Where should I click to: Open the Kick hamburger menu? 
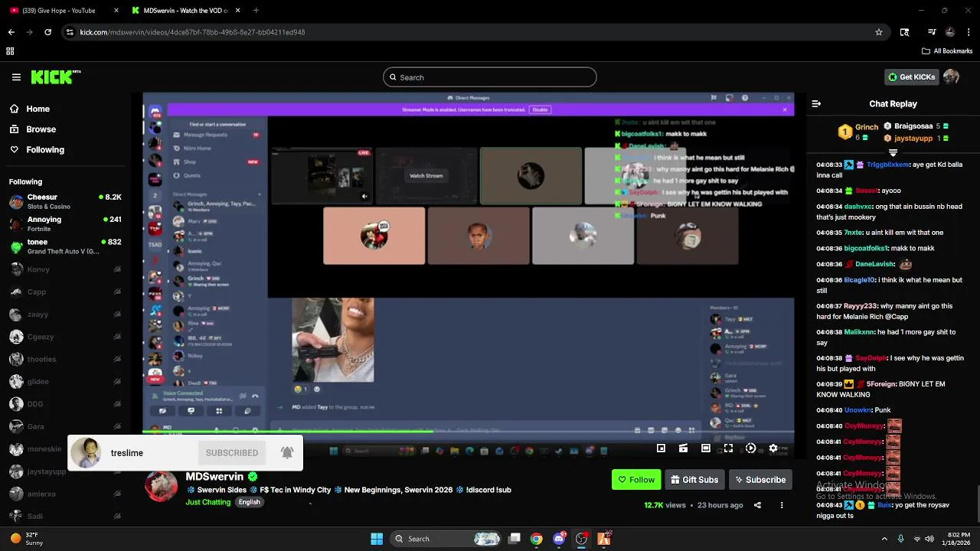click(x=16, y=77)
